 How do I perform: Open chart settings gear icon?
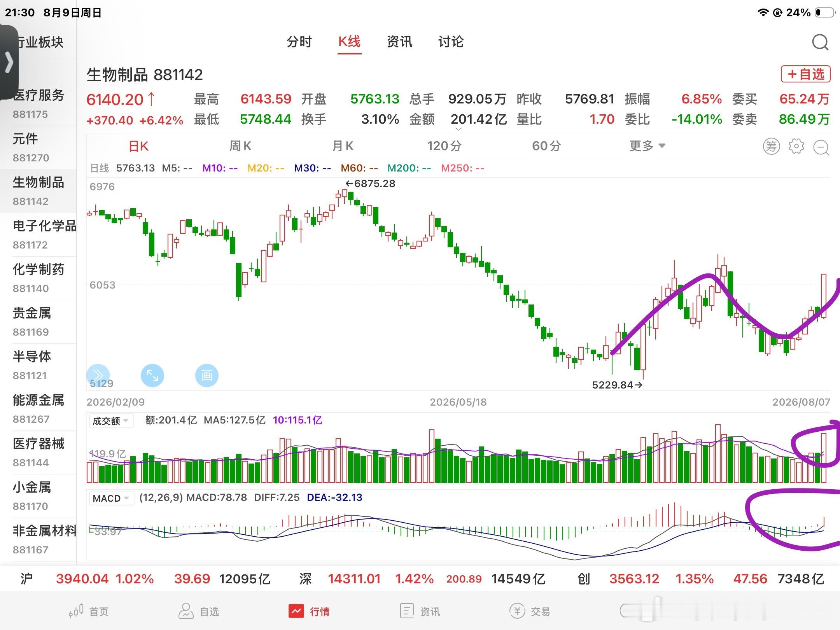[796, 146]
